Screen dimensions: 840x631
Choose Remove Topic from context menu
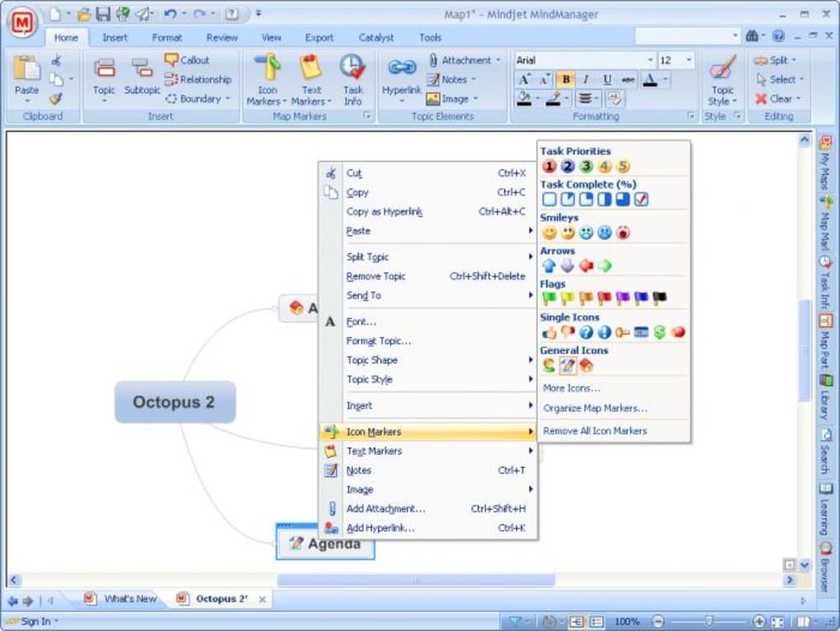(376, 276)
